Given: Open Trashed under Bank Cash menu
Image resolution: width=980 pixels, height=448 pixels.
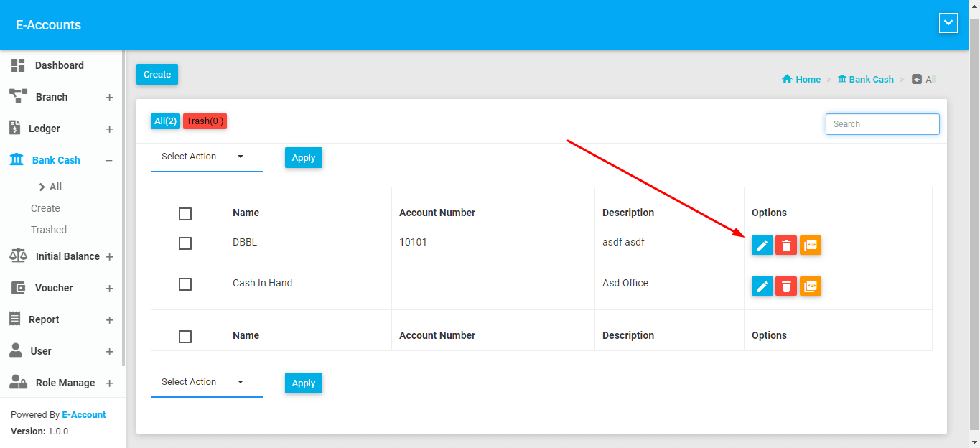Looking at the screenshot, I should (49, 230).
